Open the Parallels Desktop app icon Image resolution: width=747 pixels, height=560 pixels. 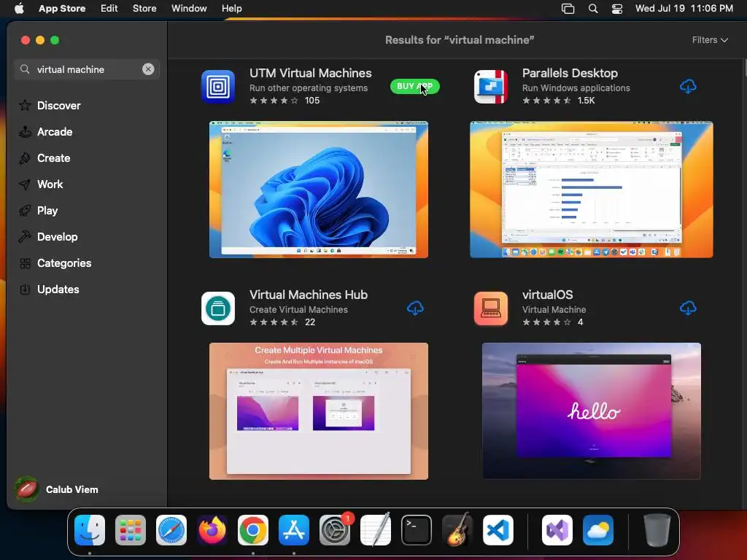491,87
